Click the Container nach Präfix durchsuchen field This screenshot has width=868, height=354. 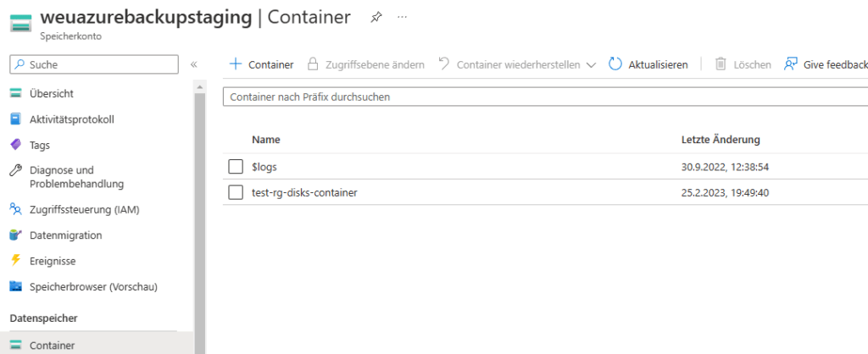(x=545, y=97)
